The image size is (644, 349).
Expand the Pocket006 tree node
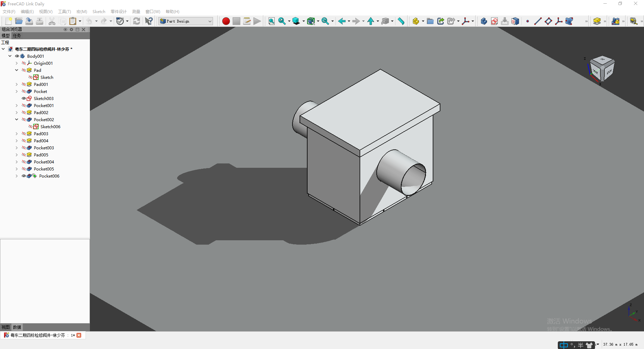tap(16, 176)
